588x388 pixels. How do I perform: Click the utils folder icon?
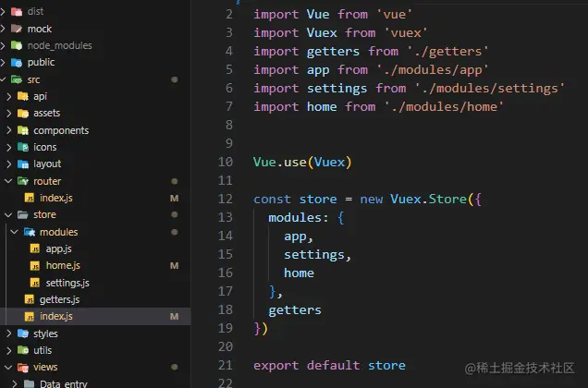point(23,350)
